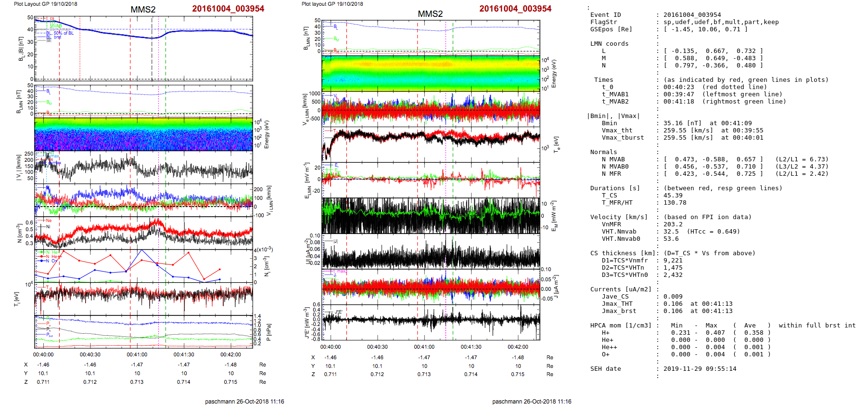Click the MMS2 title above the left plot
Image resolution: width=868 pixels, height=405 pixels.
[143, 10]
